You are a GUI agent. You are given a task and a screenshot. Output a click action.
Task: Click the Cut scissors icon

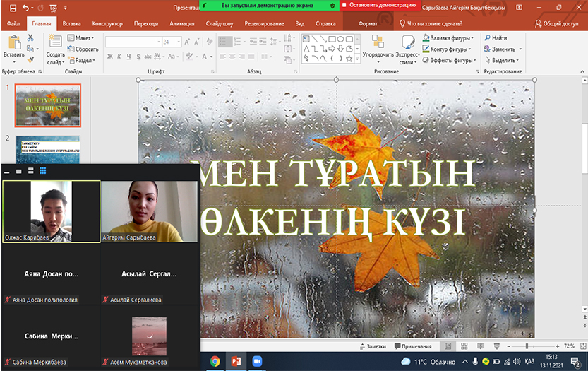coord(31,38)
